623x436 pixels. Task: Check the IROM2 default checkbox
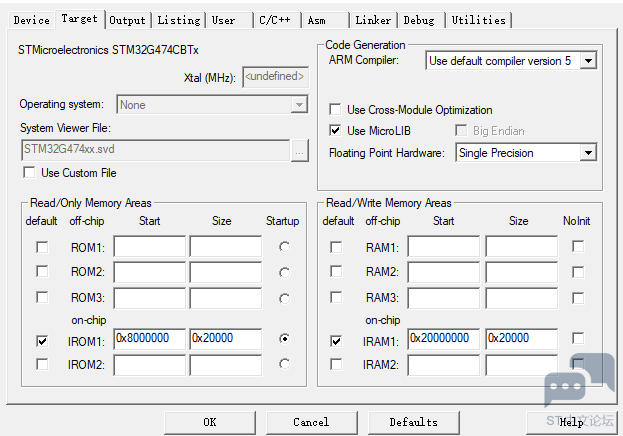pyautogui.click(x=42, y=364)
